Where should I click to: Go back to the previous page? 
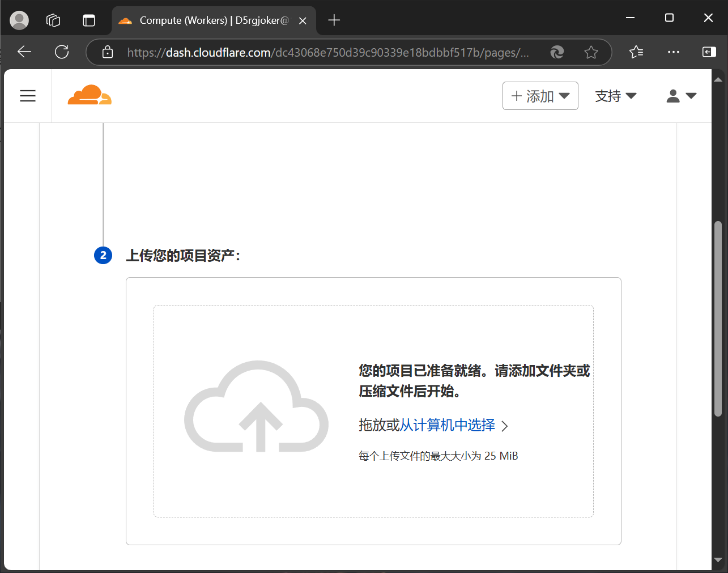[24, 52]
